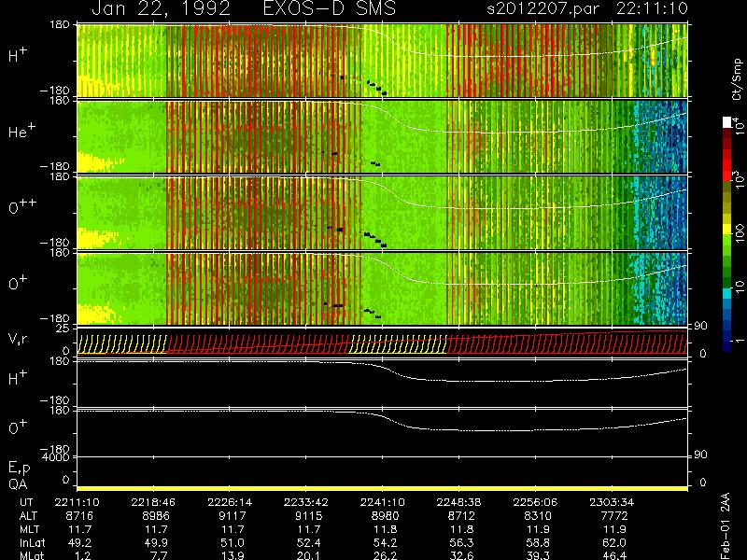Click the white cap of the color bar
747x560 pixels.
click(x=727, y=122)
